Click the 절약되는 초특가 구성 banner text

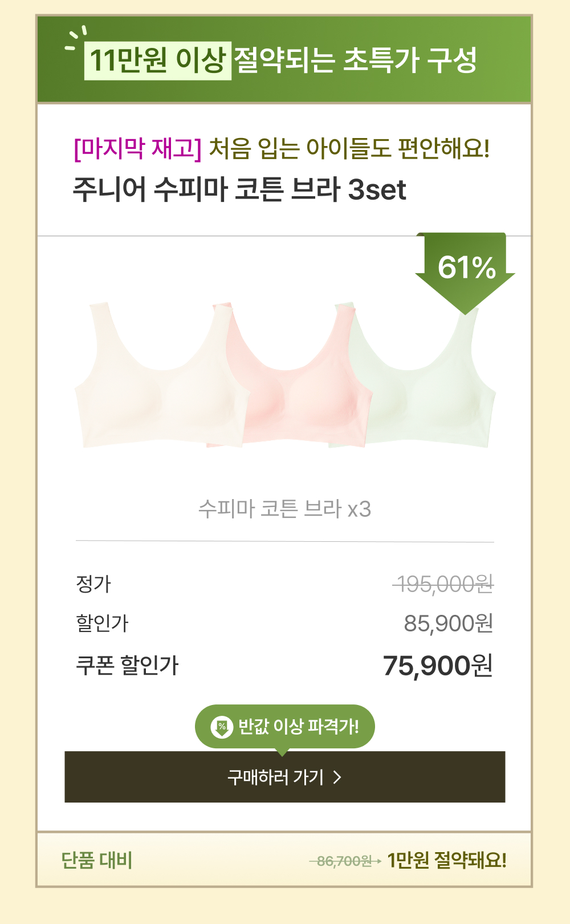click(x=355, y=60)
